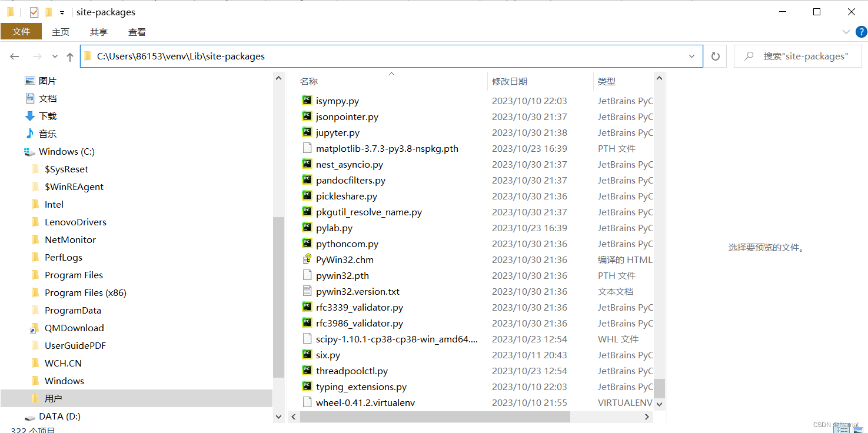
Task: Click the matplotlib nspkg.pth blank file icon
Action: (x=307, y=148)
